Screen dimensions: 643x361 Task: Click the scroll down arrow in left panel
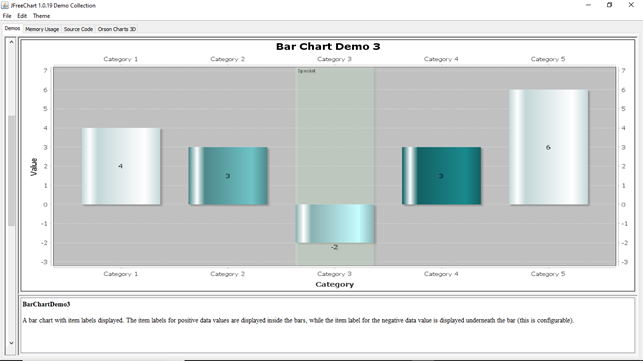11,343
